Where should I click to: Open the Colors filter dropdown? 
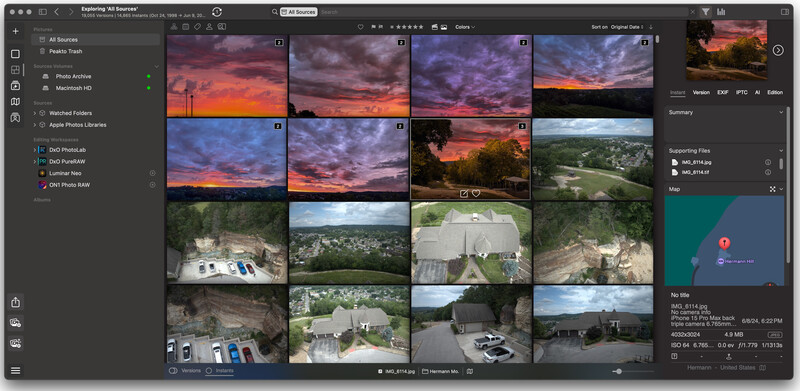465,27
